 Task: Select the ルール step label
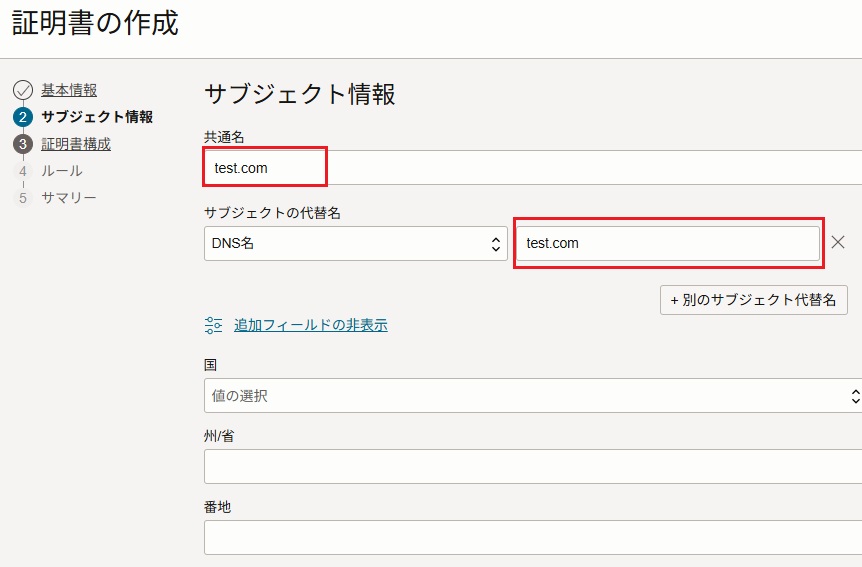62,171
